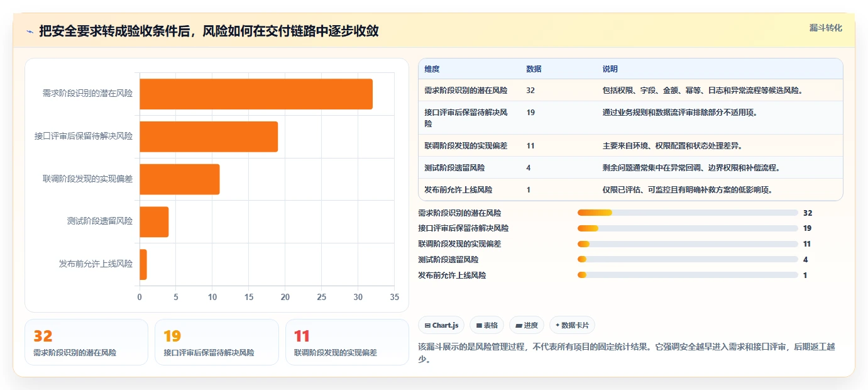
Task: Click the table data value 1
Action: point(529,189)
